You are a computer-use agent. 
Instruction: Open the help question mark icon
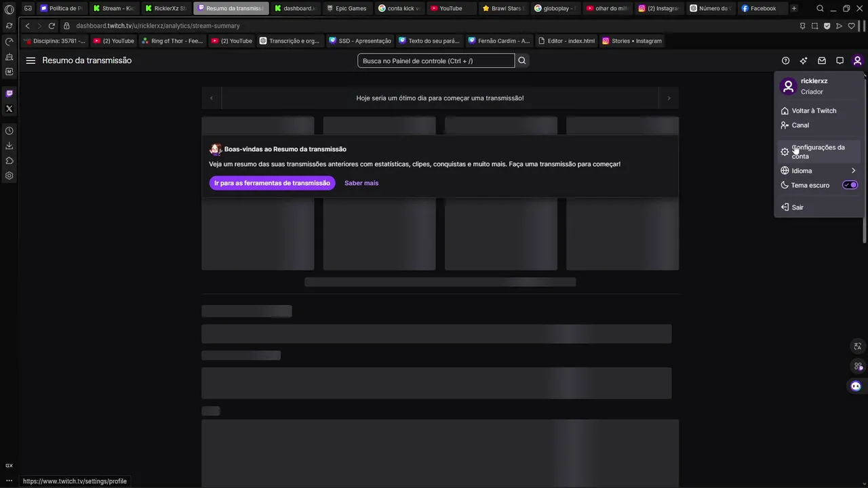point(785,60)
